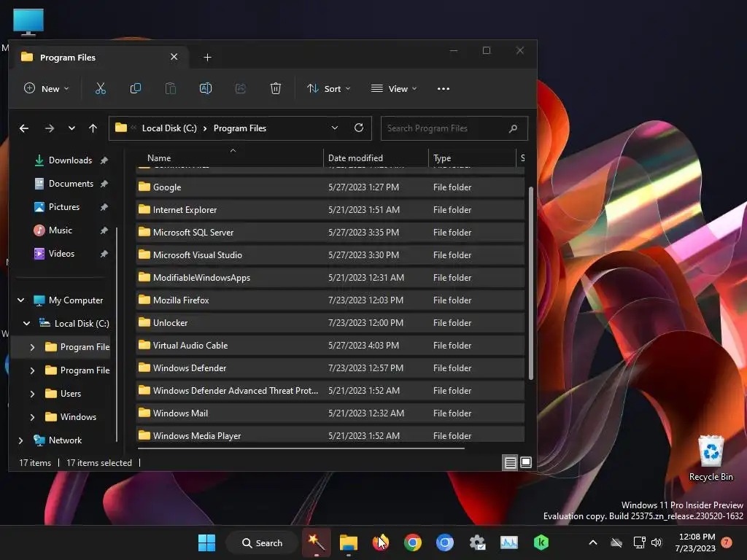Open the clock showing 12:08 PM
Viewport: 747px width, 560px height.
(695, 542)
